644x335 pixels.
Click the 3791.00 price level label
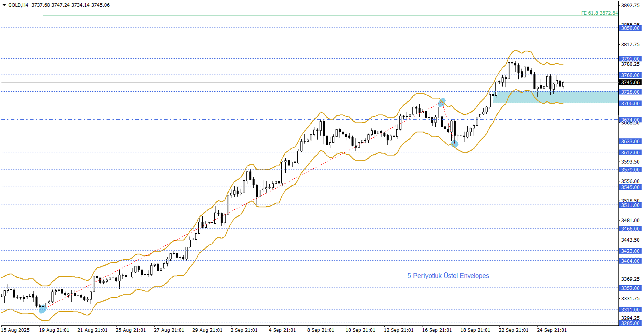point(630,59)
